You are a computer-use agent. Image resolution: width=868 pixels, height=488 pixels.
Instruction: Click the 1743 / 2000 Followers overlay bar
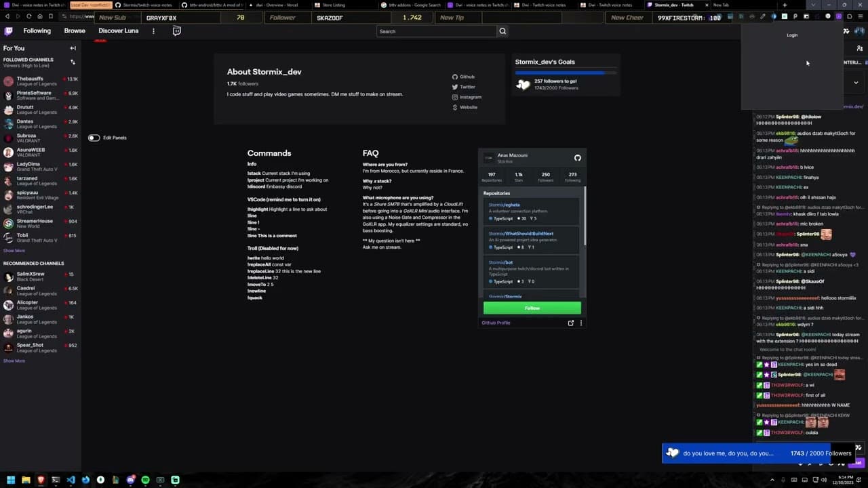point(758,453)
